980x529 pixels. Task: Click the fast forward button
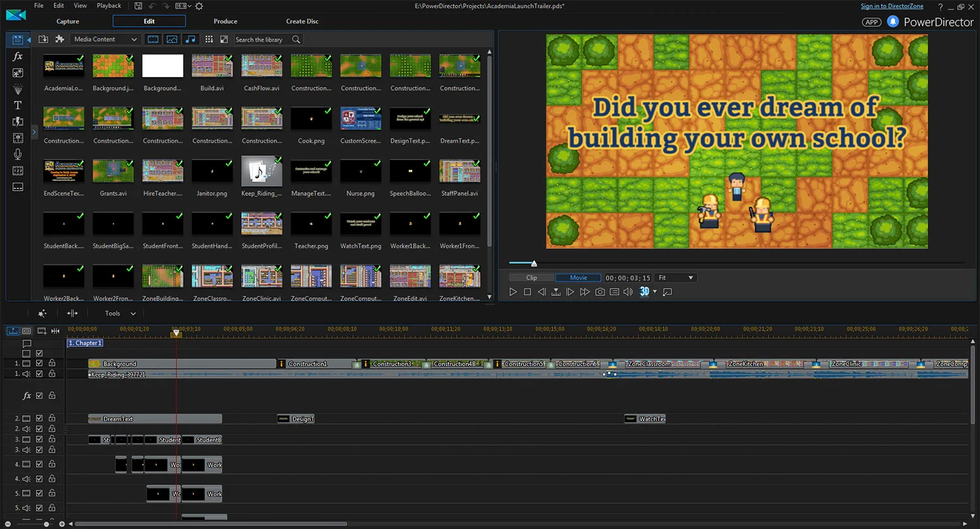point(585,292)
